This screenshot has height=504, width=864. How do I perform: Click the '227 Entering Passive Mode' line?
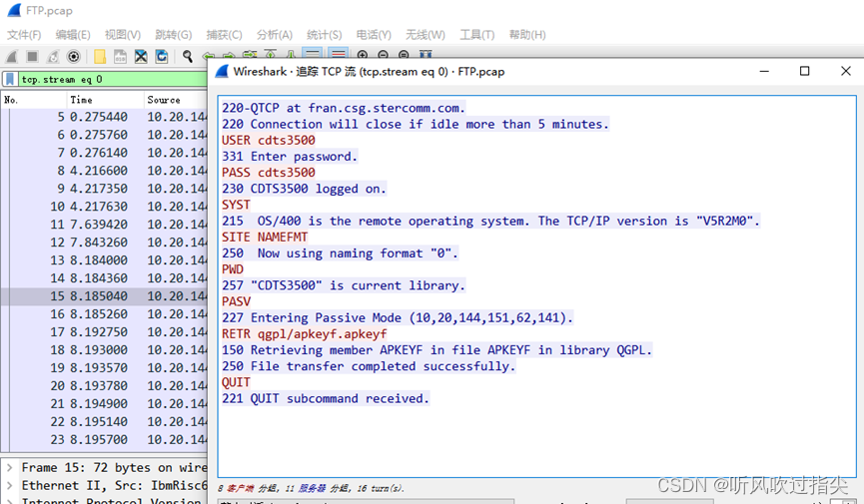pyautogui.click(x=398, y=317)
